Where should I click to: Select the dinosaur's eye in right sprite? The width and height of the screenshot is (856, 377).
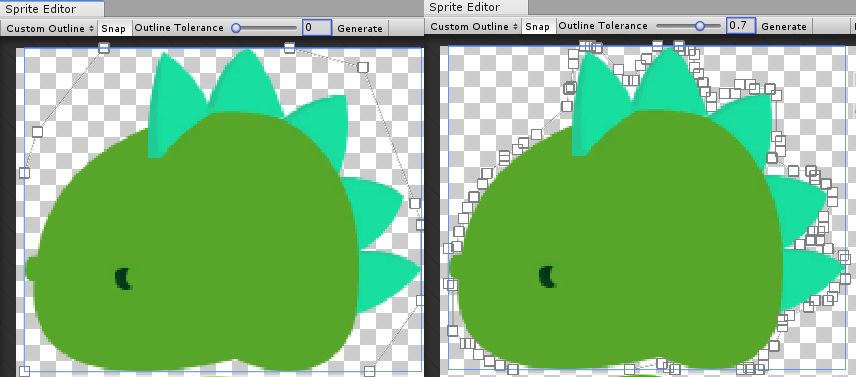click(548, 277)
